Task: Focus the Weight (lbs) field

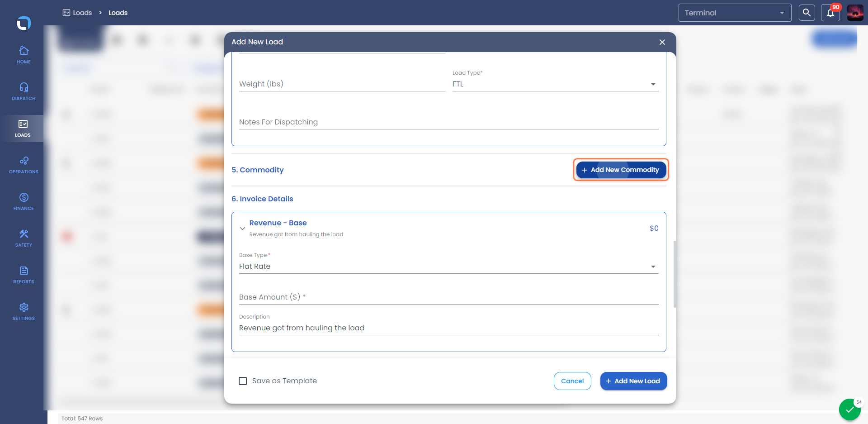Action: (342, 84)
